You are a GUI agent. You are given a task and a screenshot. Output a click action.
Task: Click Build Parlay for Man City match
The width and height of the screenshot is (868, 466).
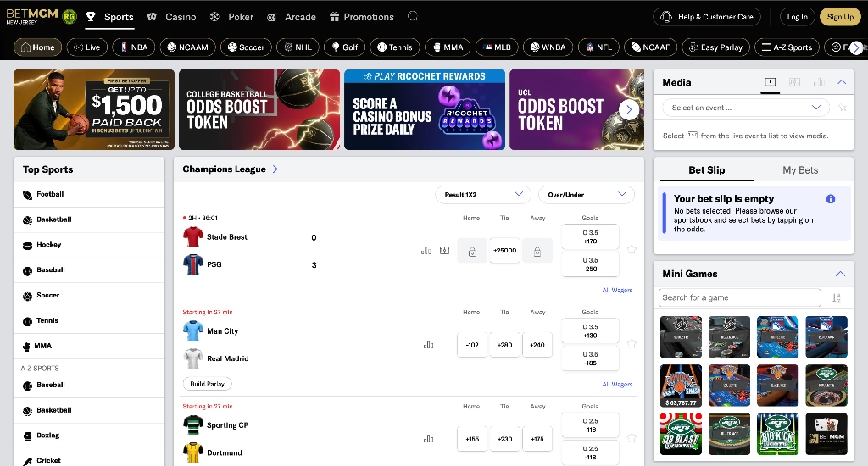207,384
